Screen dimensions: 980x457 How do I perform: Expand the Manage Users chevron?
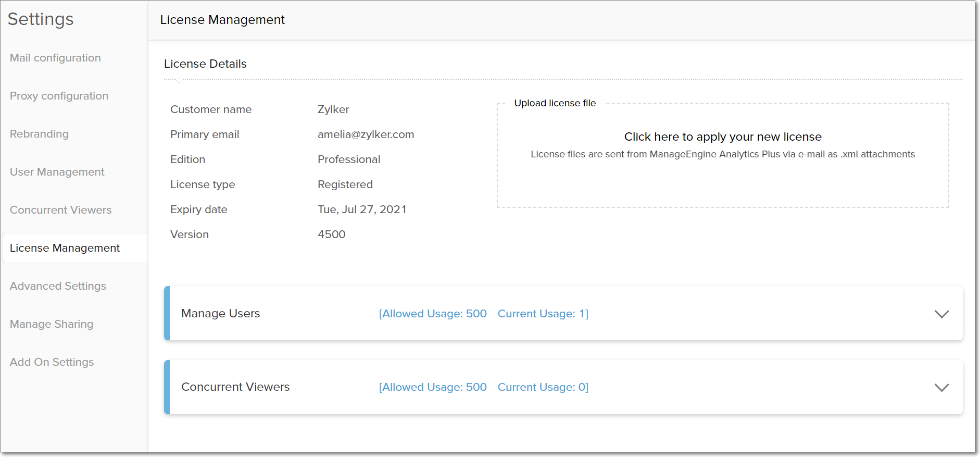pos(941,314)
